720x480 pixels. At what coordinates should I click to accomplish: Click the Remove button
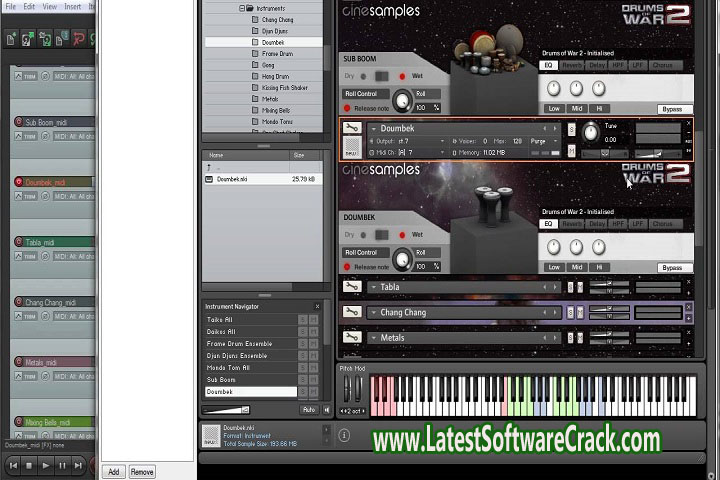(x=142, y=472)
